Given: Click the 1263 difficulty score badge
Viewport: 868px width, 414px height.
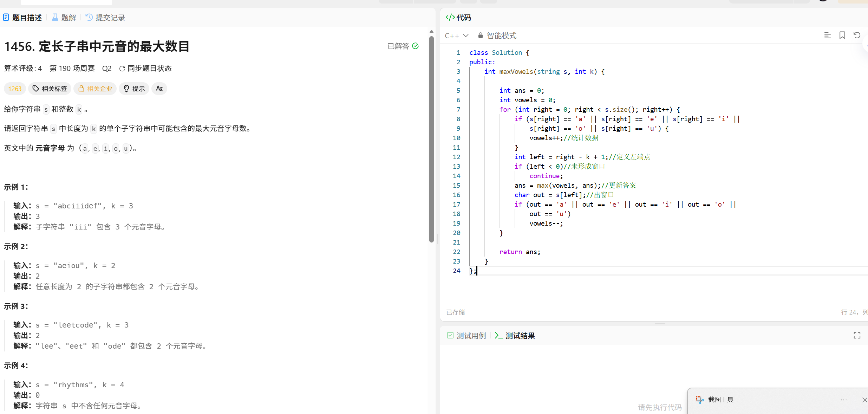Looking at the screenshot, I should coord(15,89).
